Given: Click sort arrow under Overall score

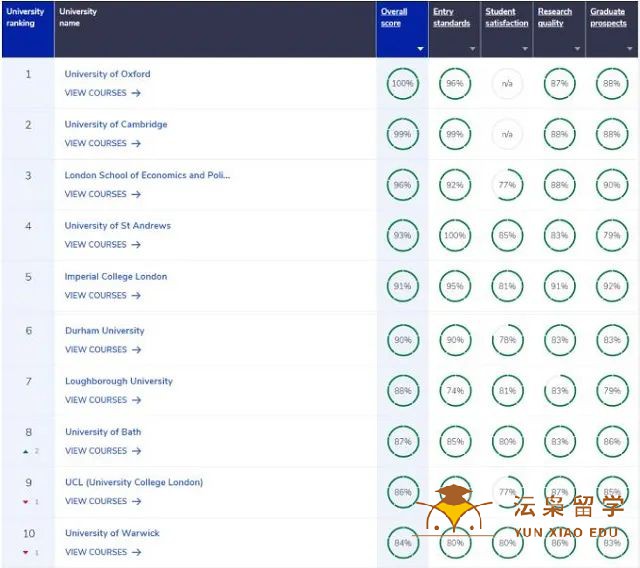Looking at the screenshot, I should point(420,49).
